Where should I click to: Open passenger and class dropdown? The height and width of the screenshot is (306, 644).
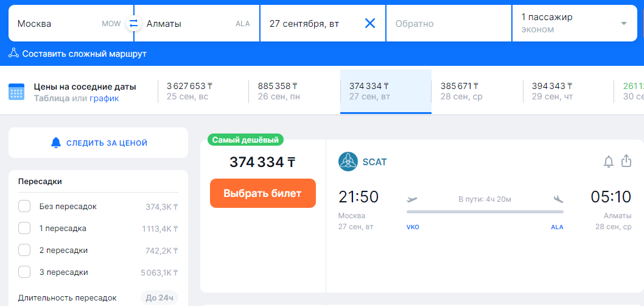[573, 24]
